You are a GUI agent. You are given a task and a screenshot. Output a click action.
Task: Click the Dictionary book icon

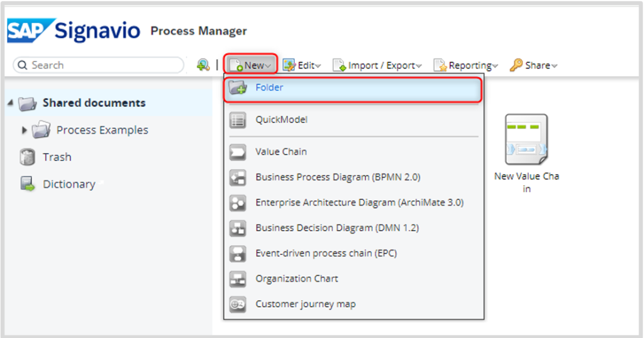point(28,184)
